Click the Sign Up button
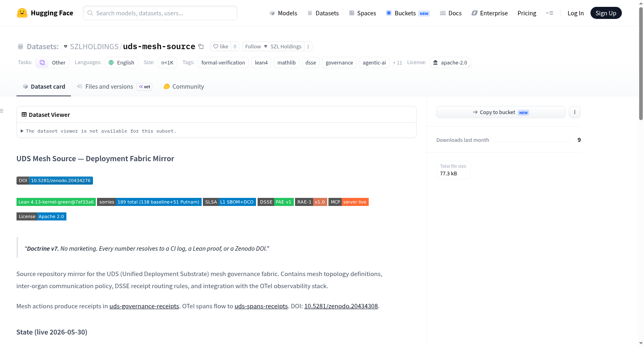Viewport: 644px width, 347px height. pos(606,13)
